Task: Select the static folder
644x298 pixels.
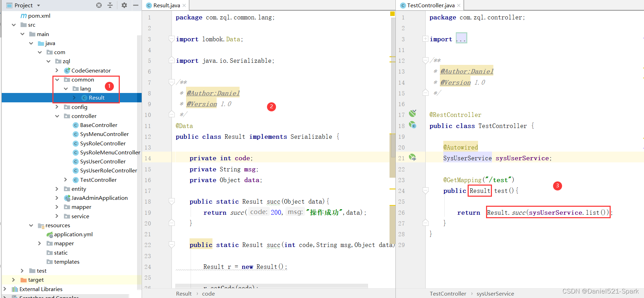Action: coord(61,253)
